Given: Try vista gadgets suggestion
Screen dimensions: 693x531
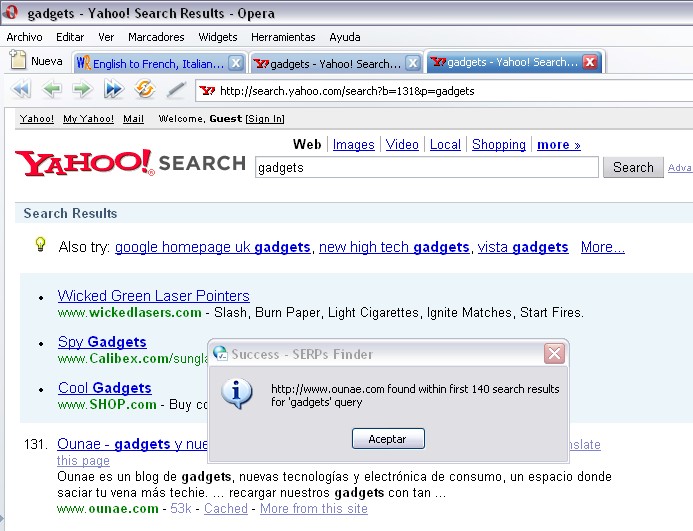Looking at the screenshot, I should (x=523, y=247).
